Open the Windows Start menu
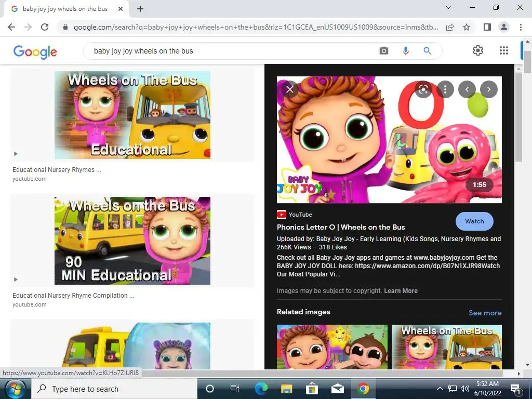This screenshot has height=399, width=532. pos(15,389)
